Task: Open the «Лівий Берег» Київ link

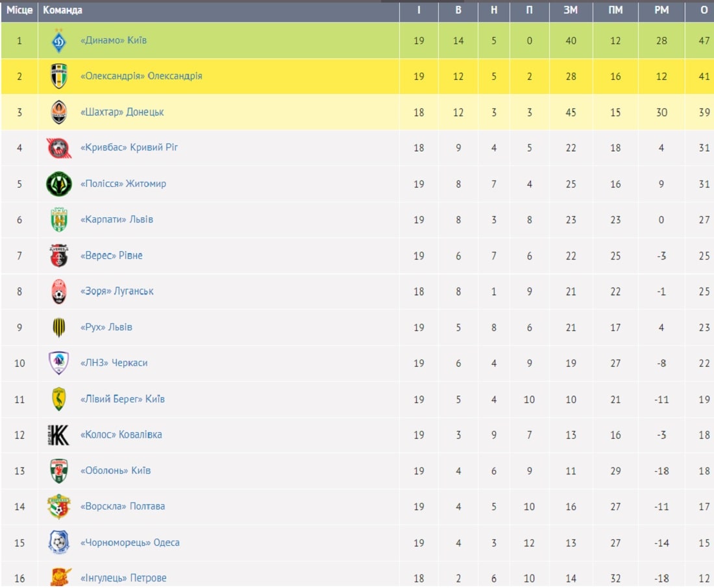Action: tap(123, 399)
